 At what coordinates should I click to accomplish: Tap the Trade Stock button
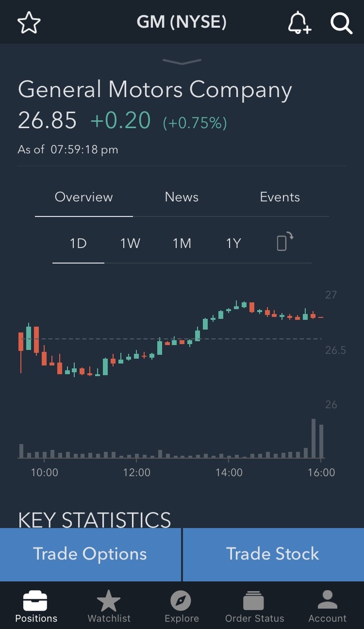pos(273,554)
